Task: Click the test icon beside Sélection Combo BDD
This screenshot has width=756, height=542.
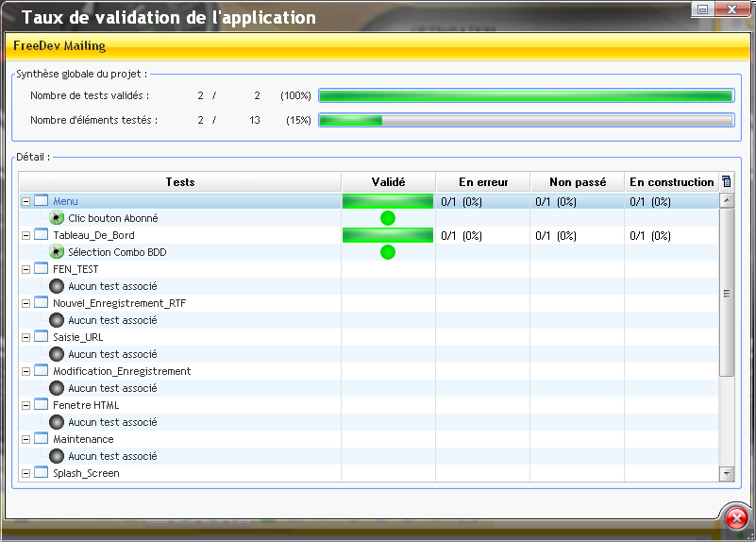Action: 57,252
